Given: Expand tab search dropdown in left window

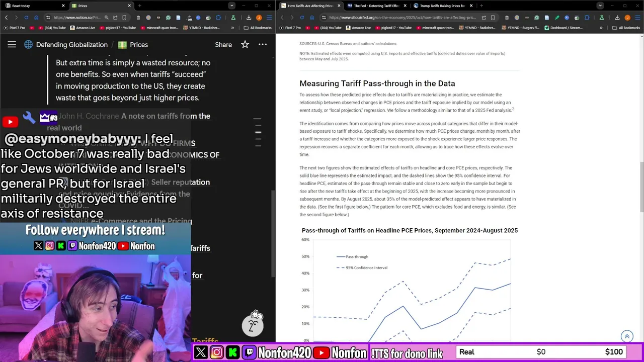Looking at the screenshot, I should (231, 6).
